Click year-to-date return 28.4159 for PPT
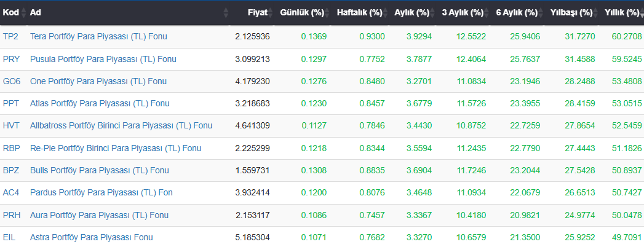Viewport: 644px width, 247px height. (x=580, y=103)
